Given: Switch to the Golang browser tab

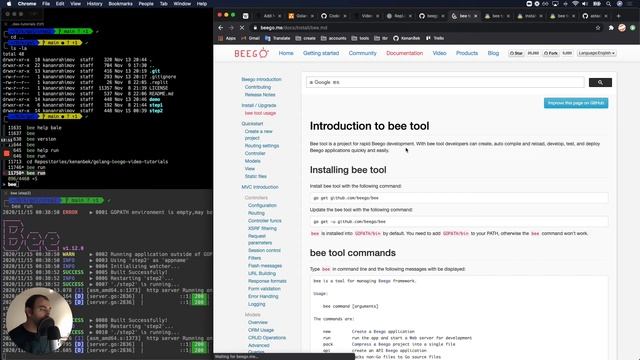Looking at the screenshot, I should coord(301,16).
